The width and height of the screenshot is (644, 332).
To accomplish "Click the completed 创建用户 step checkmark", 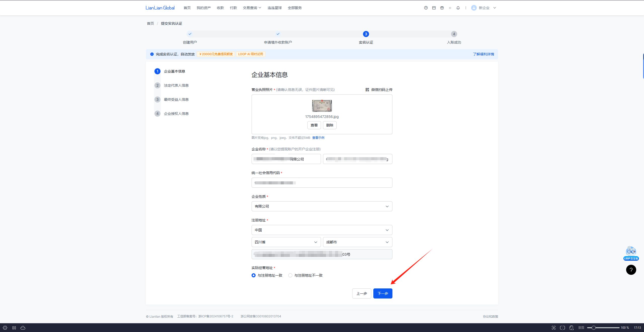I will point(190,34).
